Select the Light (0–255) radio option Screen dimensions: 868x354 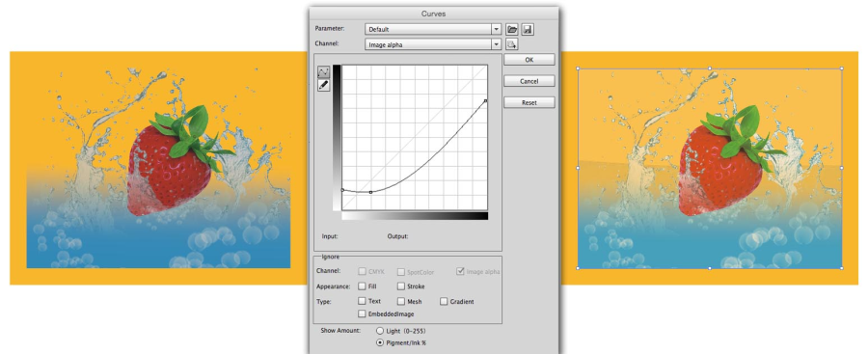click(380, 331)
